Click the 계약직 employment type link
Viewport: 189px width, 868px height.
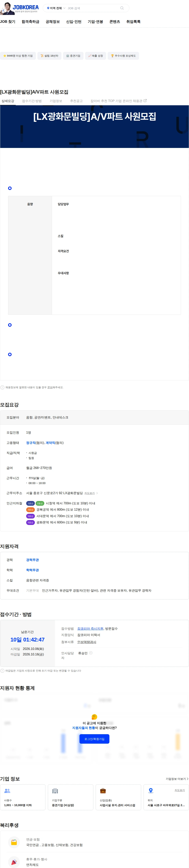pyautogui.click(x=50, y=443)
